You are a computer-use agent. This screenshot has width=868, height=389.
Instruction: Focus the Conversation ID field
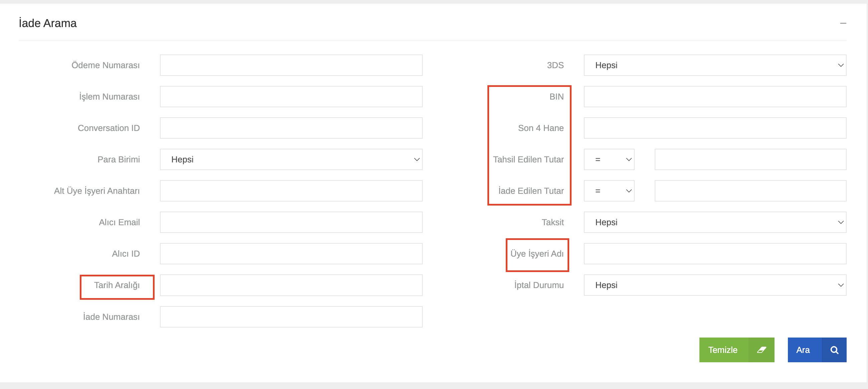291,128
